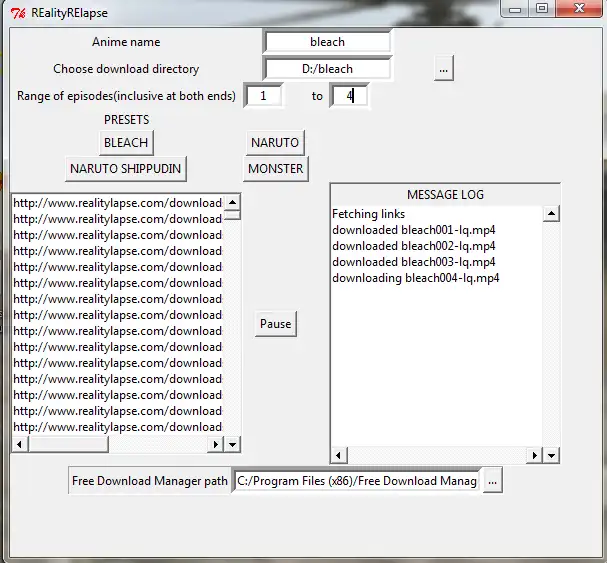Click the message log scroll right arrow
This screenshot has height=563, width=607.
(x=535, y=455)
